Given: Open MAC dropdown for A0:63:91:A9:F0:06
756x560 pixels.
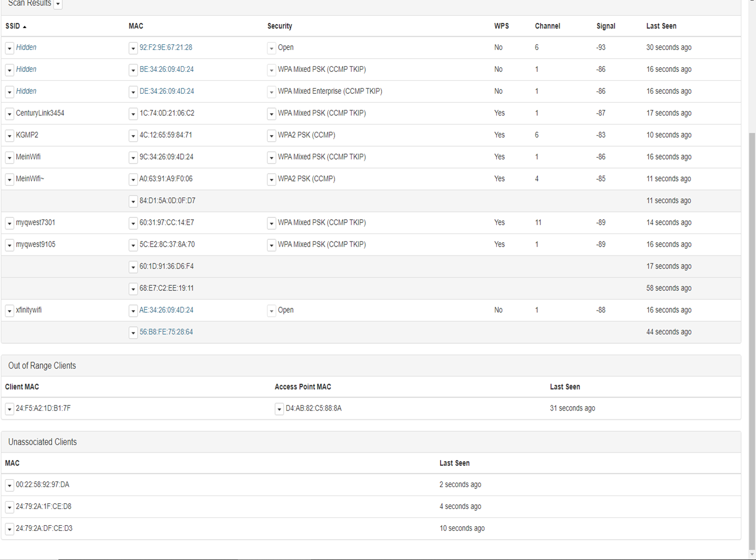Looking at the screenshot, I should pos(133,180).
